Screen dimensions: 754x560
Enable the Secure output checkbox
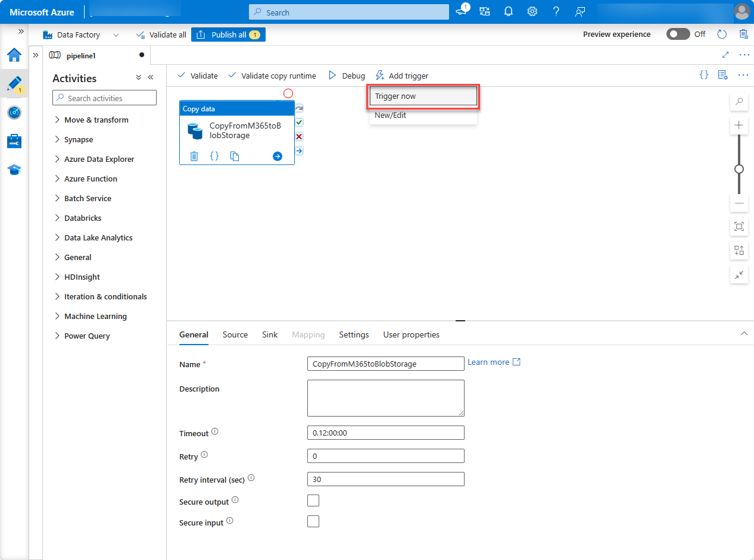[313, 500]
